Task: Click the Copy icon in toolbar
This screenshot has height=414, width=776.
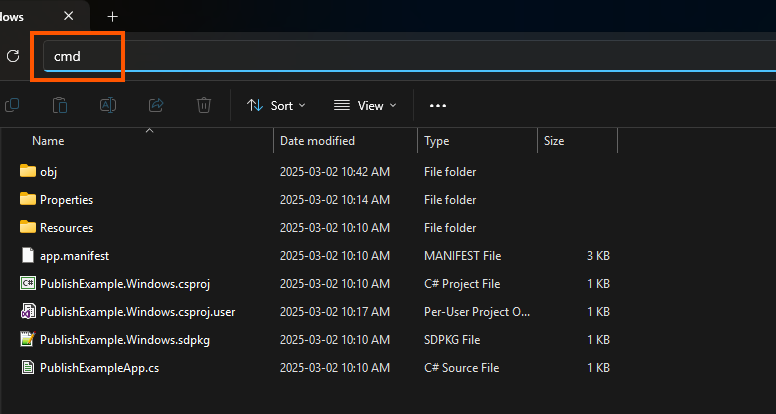Action: (13, 105)
